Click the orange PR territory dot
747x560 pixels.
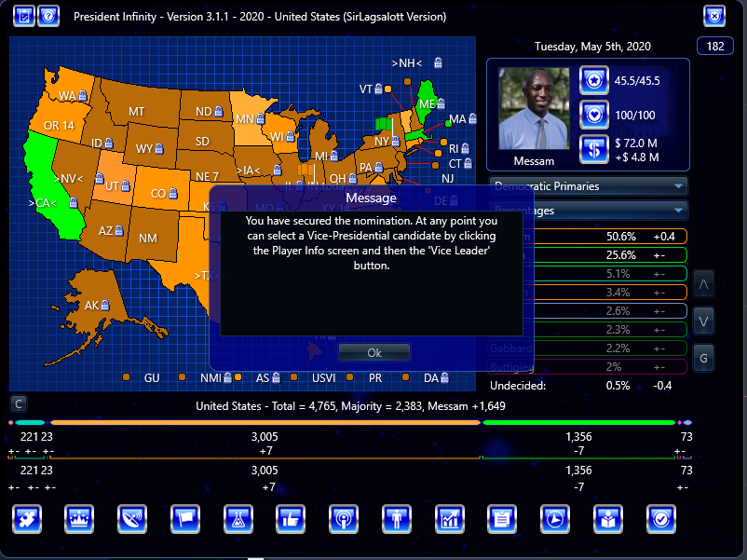349,377
